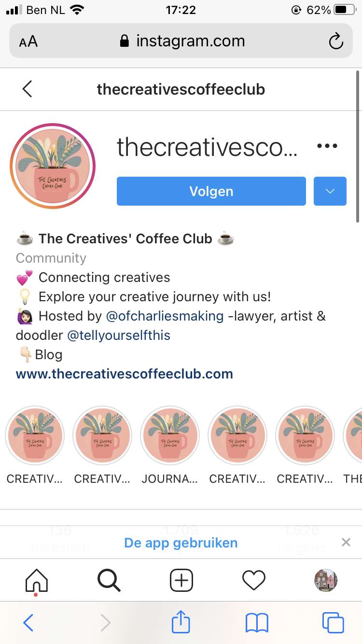362x644 pixels.
Task: Expand suggested accounts dropdown beside Volgen
Action: (330, 191)
